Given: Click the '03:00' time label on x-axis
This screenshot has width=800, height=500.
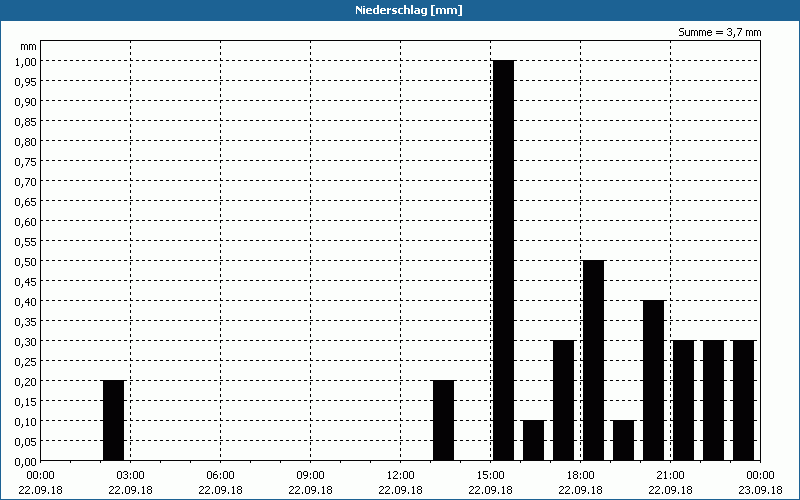Looking at the screenshot, I should pyautogui.click(x=131, y=476).
